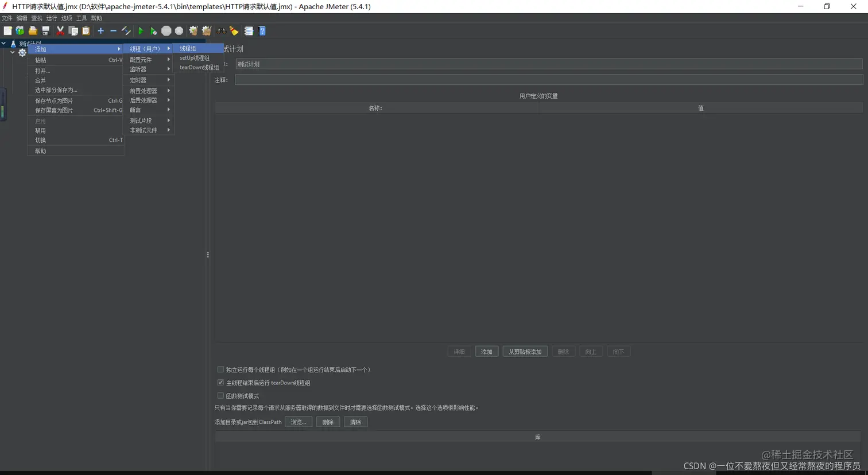This screenshot has width=868, height=475.
Task: Open the 选项 menu
Action: coord(67,18)
